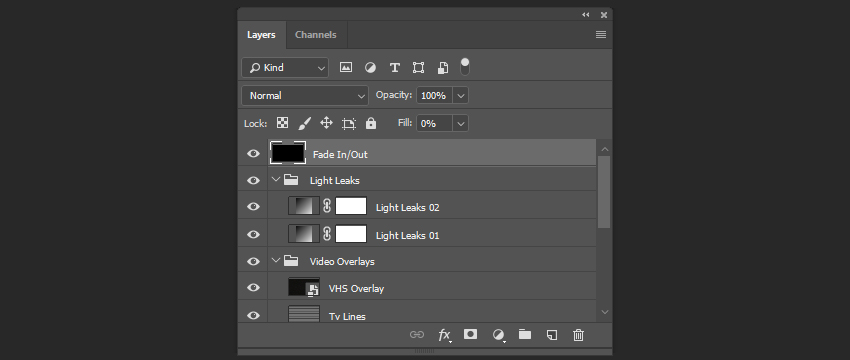Screen dimensions: 850x360
Task: Prevent auto-nesting into artboards icon
Action: pyautogui.click(x=349, y=124)
